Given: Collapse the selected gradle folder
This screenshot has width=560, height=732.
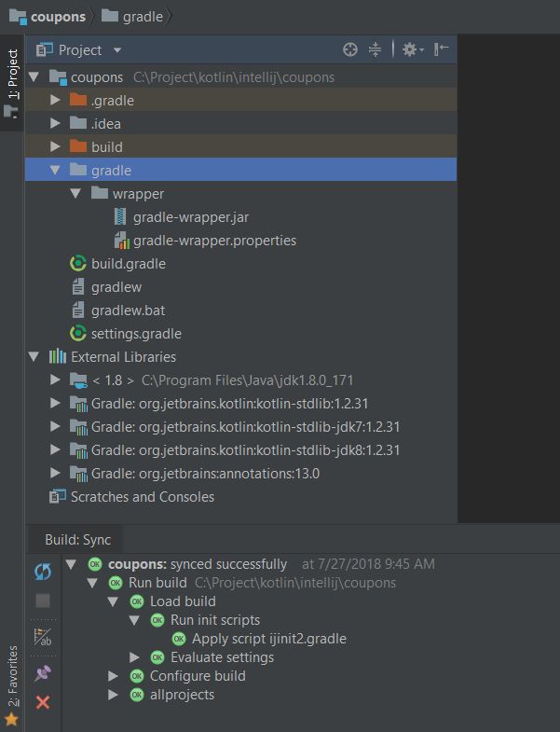Looking at the screenshot, I should 55,170.
